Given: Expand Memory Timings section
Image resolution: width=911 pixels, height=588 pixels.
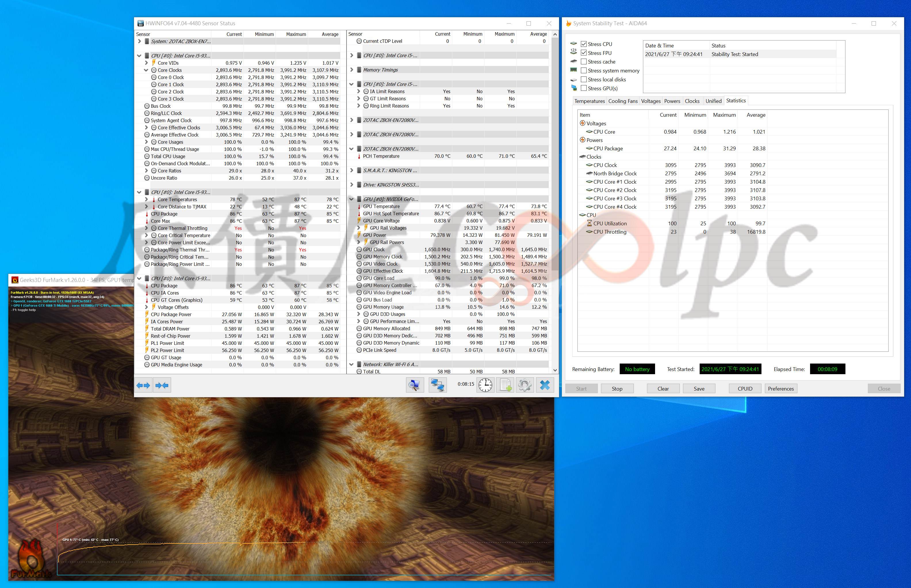Looking at the screenshot, I should [x=351, y=70].
